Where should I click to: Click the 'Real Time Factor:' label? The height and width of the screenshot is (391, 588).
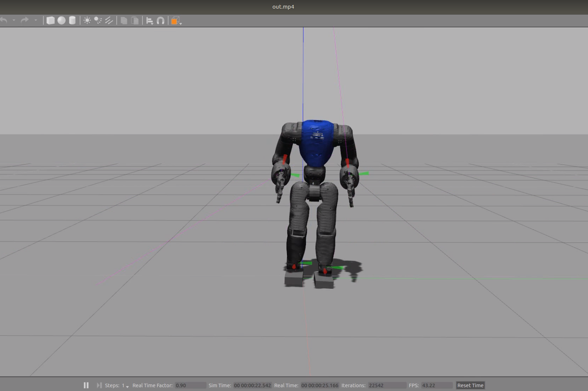[x=152, y=385]
